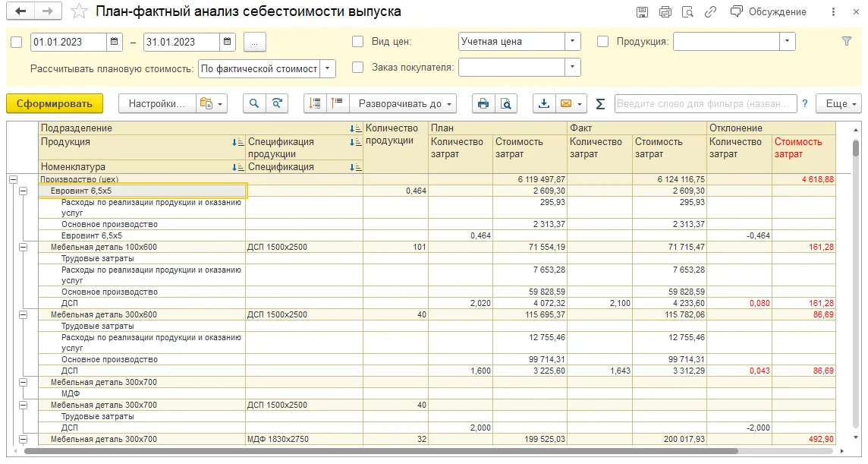Print the report using toolbar printer icon

click(483, 104)
